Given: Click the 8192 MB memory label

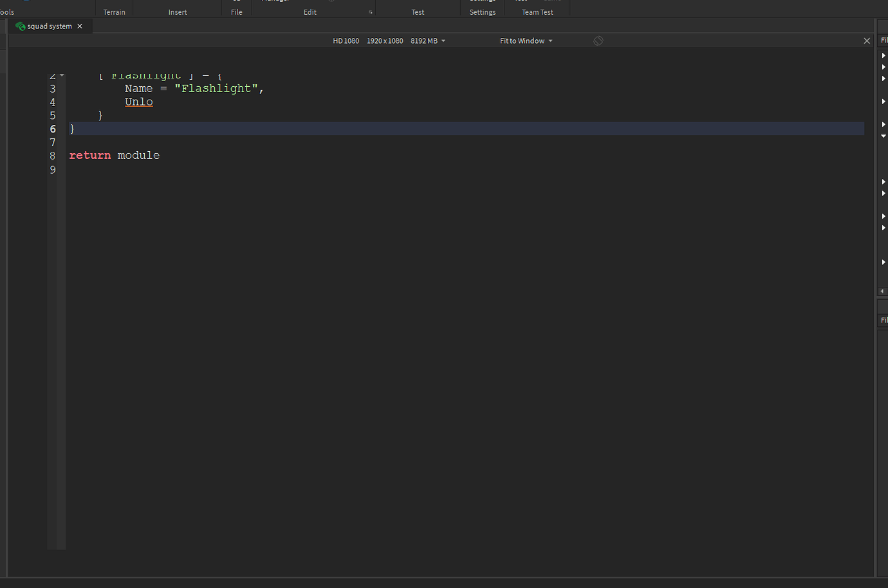Looking at the screenshot, I should [x=424, y=41].
